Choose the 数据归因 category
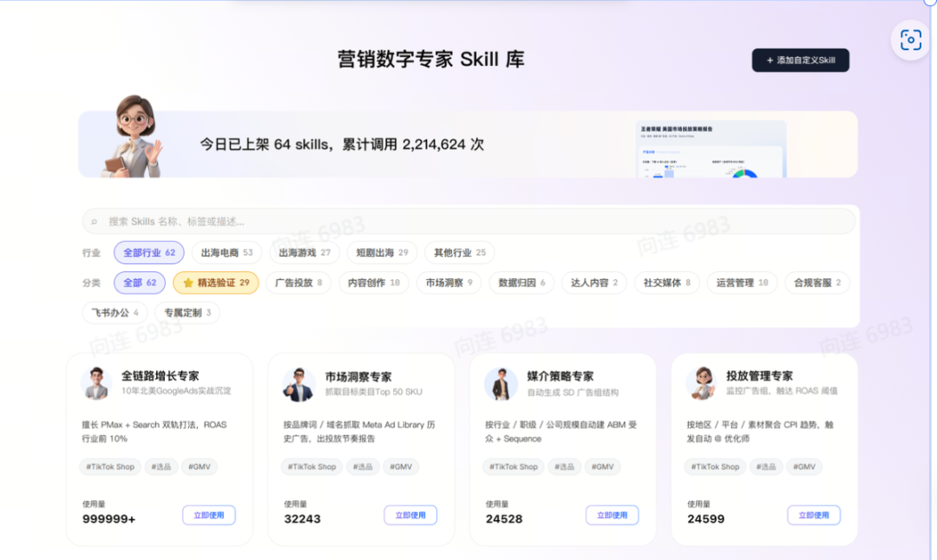 click(x=521, y=283)
